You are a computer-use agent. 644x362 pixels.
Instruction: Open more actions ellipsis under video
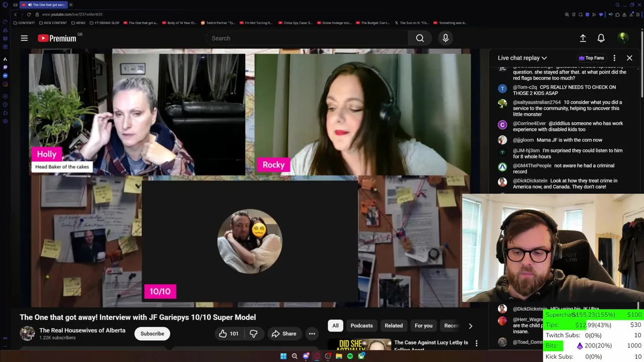pyautogui.click(x=312, y=334)
